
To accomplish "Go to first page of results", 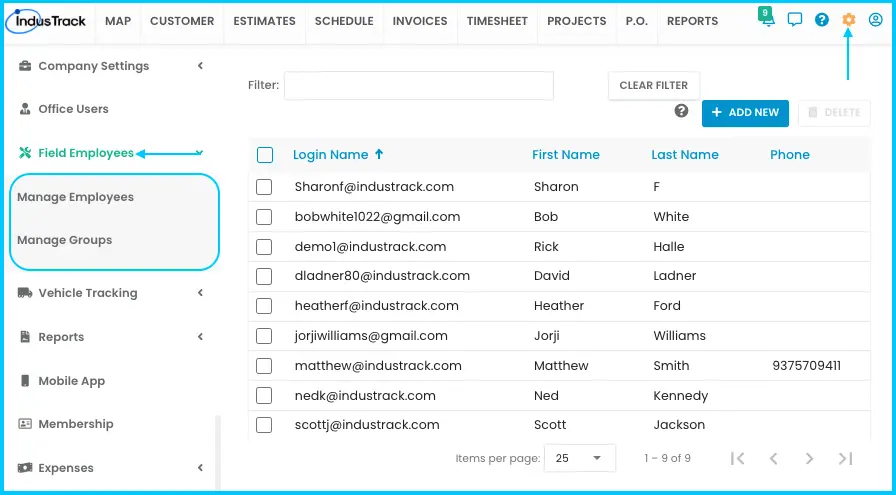I will pyautogui.click(x=738, y=458).
